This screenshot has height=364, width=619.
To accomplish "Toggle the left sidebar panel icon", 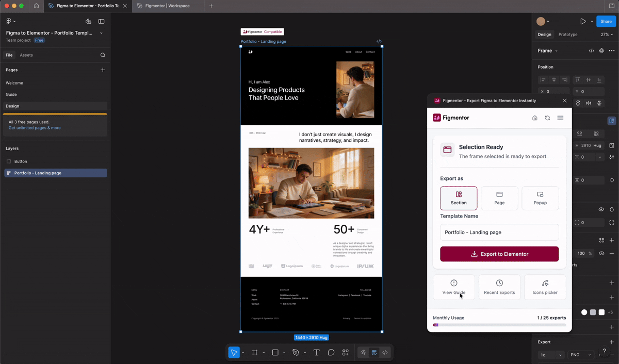I will [x=101, y=21].
